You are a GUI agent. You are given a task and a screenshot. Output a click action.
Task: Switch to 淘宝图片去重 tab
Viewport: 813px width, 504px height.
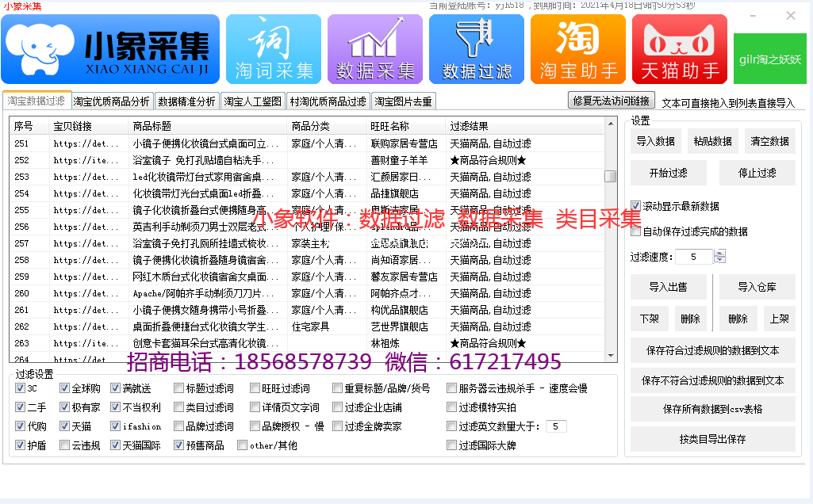click(403, 101)
